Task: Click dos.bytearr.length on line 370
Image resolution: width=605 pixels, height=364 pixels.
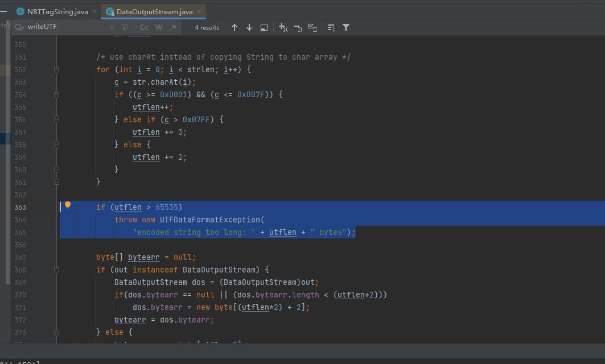Action: [278, 295]
